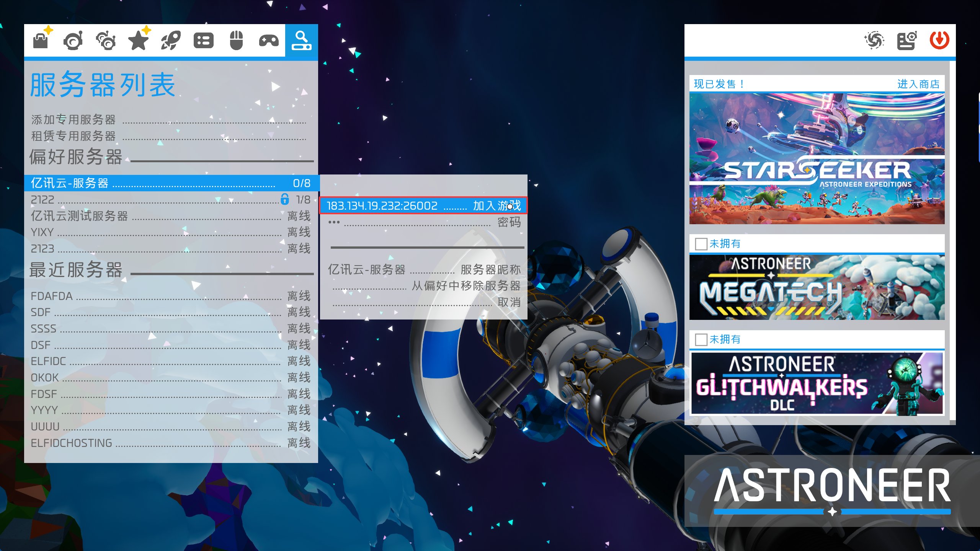Select 亿讯云测试服务器 row

(171, 216)
